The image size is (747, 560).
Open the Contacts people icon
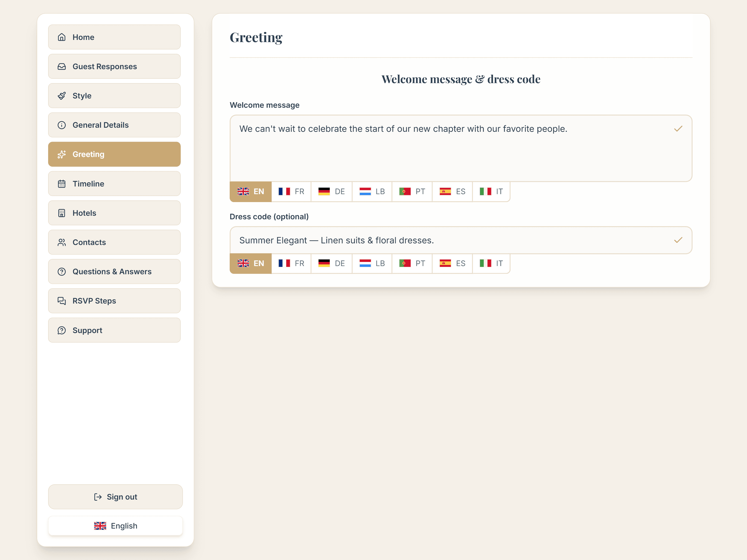[x=62, y=242]
